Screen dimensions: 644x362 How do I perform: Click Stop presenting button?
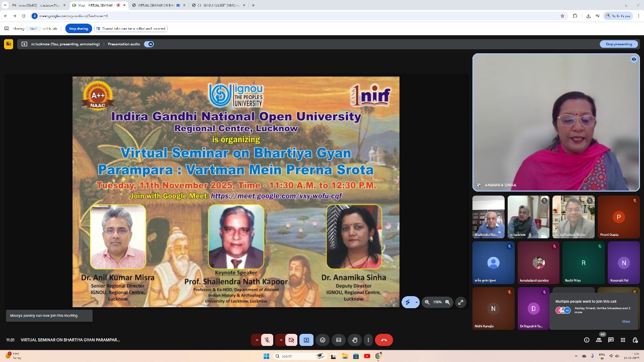[618, 44]
